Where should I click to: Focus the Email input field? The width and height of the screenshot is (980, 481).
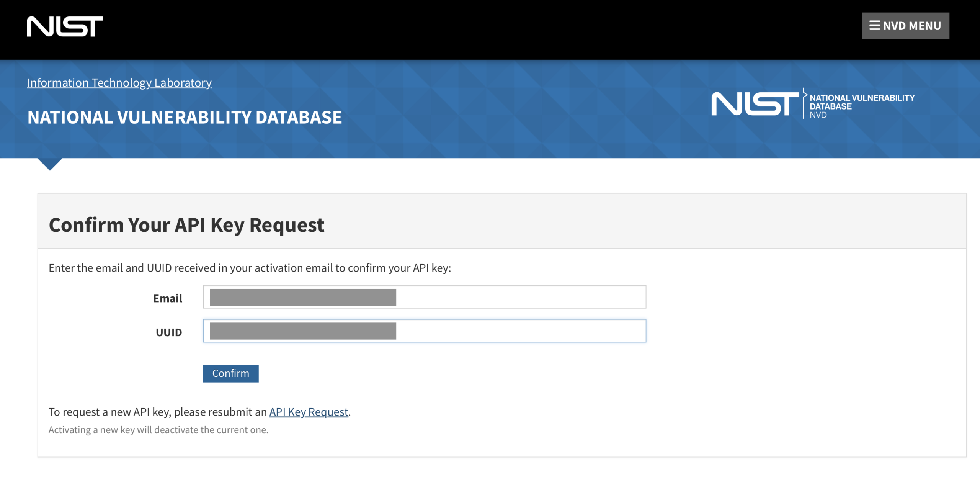[x=425, y=297]
